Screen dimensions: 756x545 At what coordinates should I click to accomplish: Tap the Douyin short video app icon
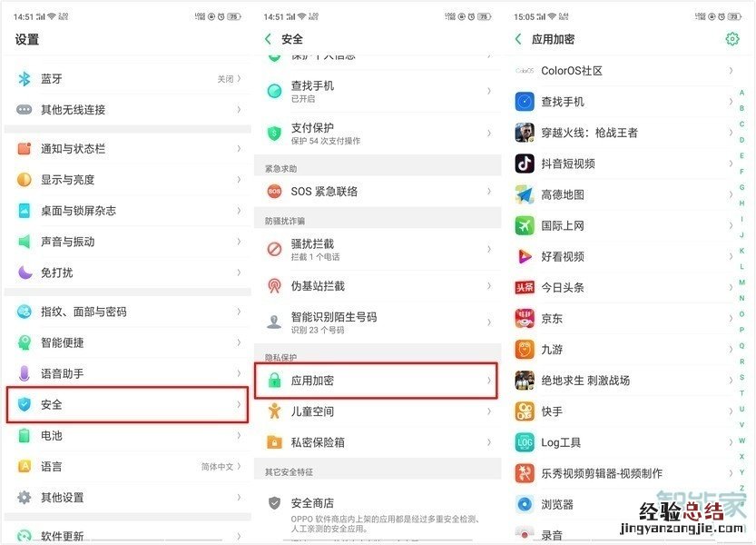524,163
